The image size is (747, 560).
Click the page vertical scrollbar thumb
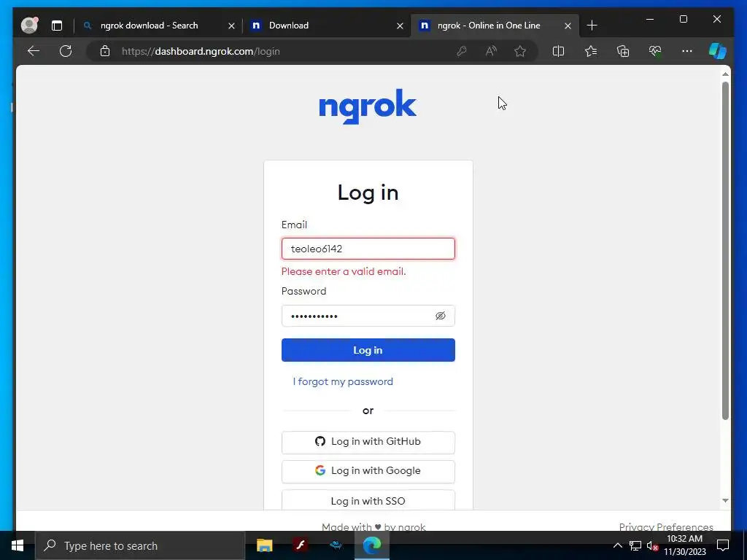point(725,251)
